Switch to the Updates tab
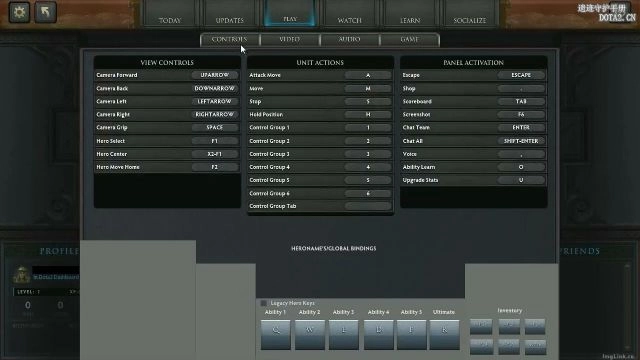 (x=229, y=14)
